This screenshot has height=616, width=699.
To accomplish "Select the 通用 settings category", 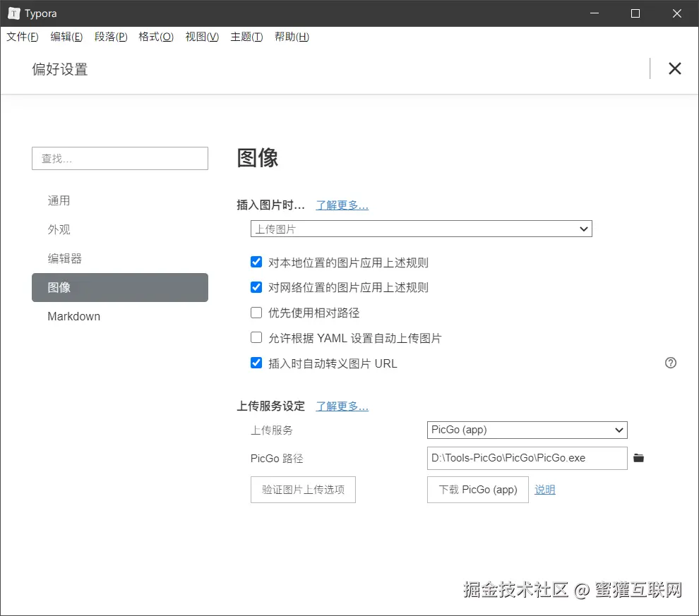I will click(120, 200).
